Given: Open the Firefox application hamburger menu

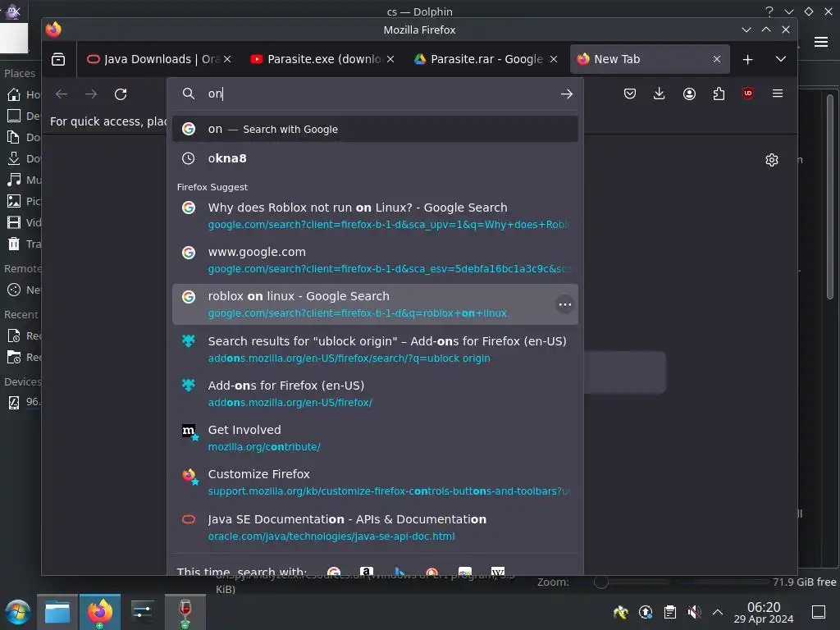Looking at the screenshot, I should (778, 94).
